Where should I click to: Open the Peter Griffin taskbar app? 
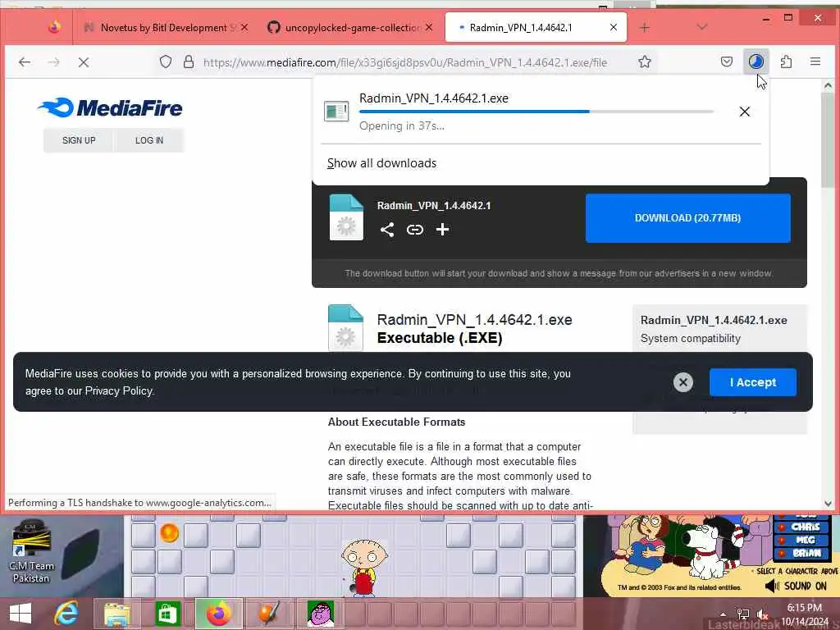[x=321, y=614]
